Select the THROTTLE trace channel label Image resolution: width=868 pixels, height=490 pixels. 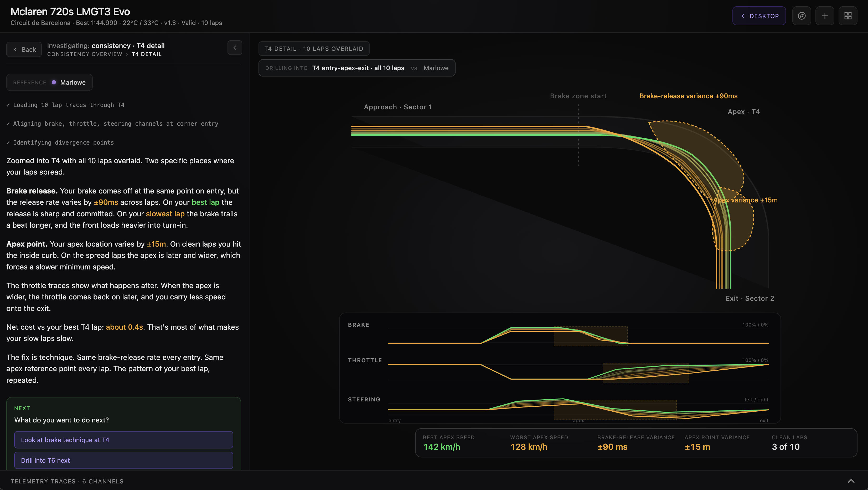(365, 360)
